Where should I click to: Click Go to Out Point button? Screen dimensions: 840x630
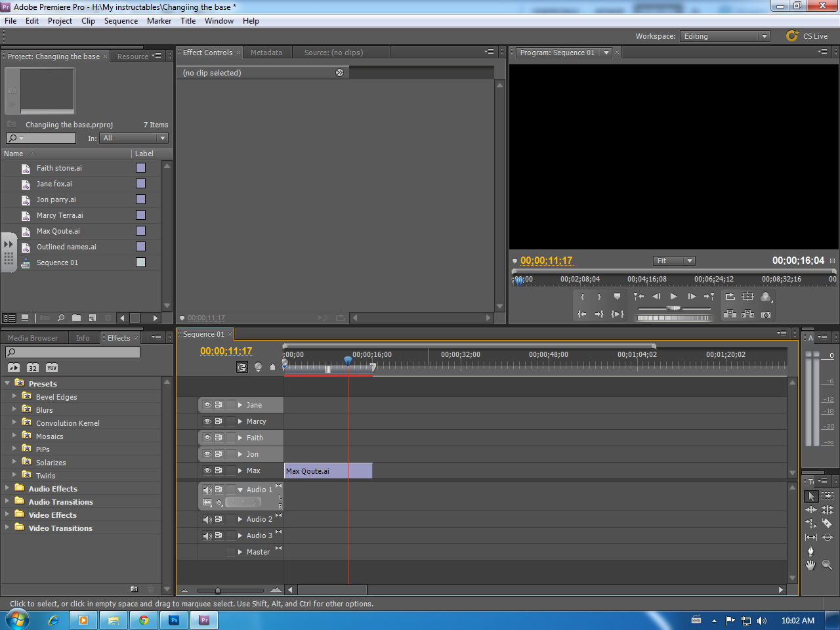[599, 314]
